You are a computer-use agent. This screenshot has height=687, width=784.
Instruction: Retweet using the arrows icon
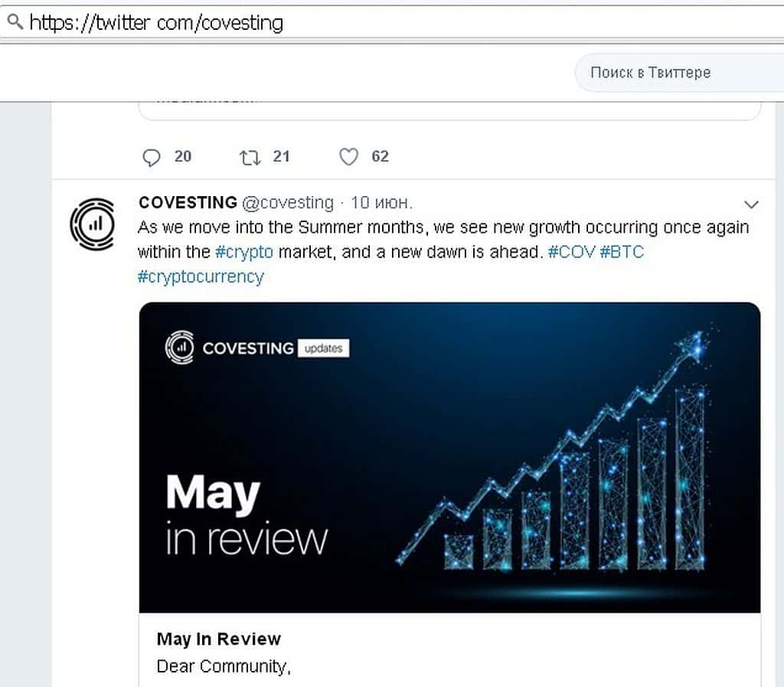pyautogui.click(x=250, y=157)
